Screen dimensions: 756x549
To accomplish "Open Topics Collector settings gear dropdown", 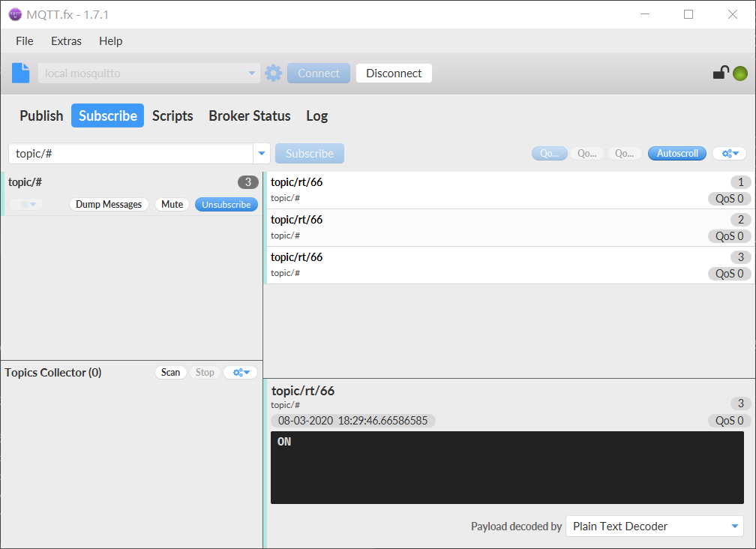I will click(241, 372).
